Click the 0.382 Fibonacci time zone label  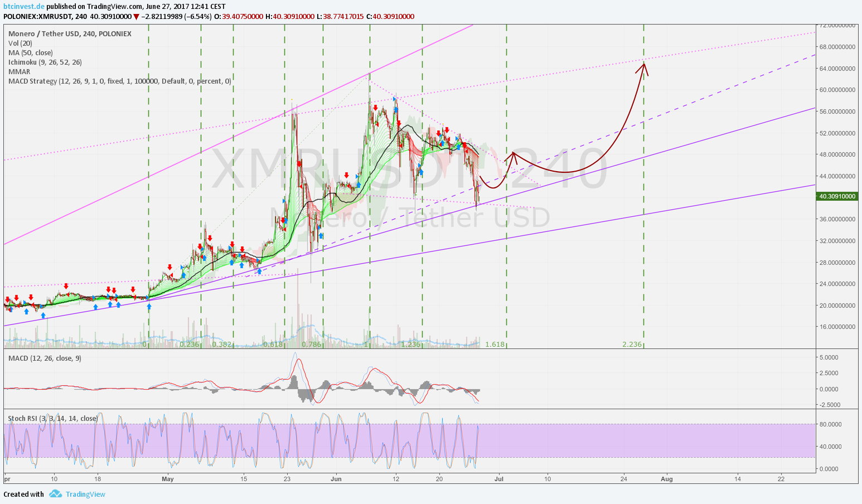[x=222, y=345]
